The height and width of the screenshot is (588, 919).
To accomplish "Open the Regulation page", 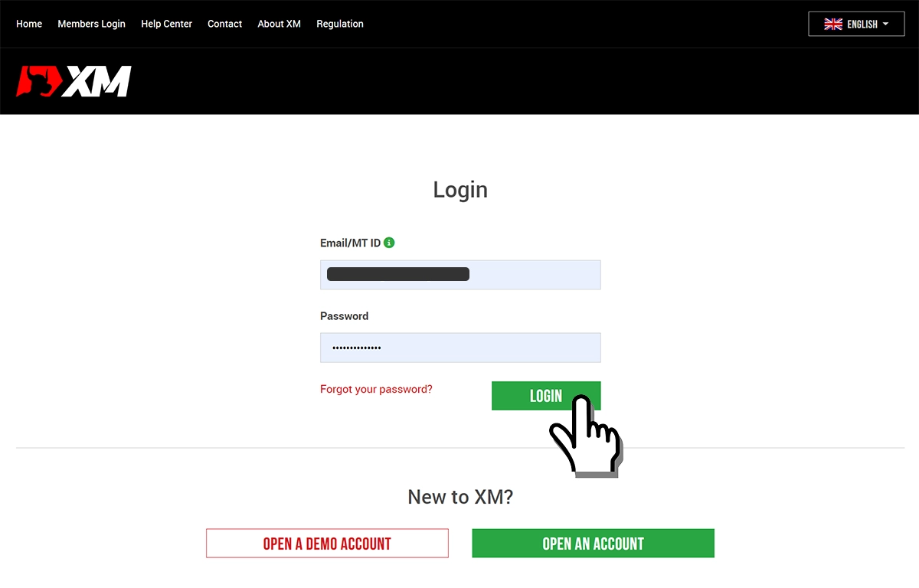I will click(340, 24).
